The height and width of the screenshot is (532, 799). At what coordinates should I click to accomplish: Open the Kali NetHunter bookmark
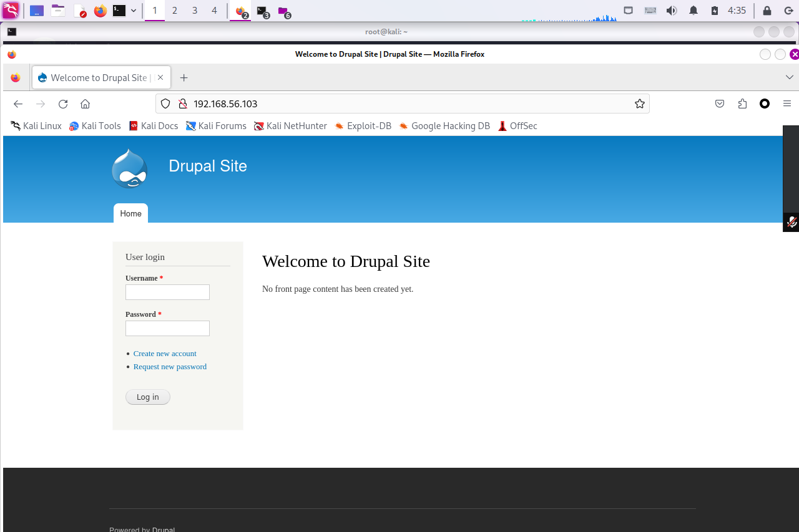[x=290, y=126]
